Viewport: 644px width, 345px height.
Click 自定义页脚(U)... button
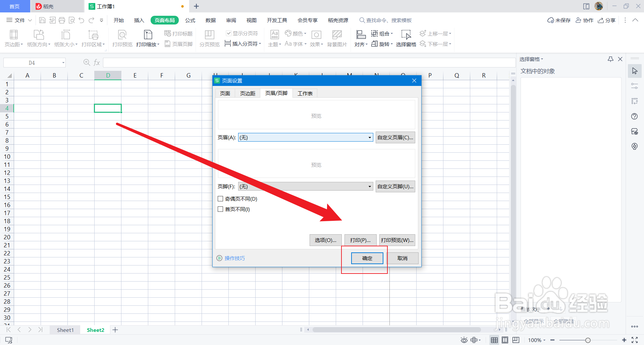click(x=395, y=186)
